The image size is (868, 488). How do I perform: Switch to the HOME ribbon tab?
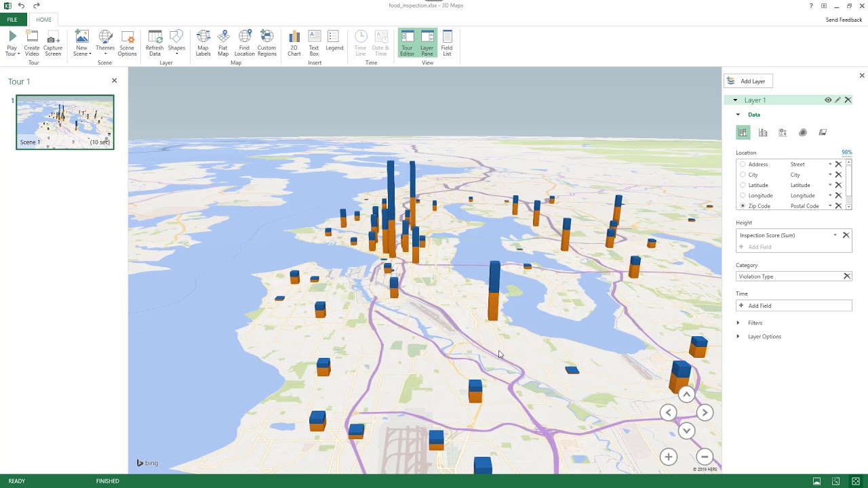43,20
